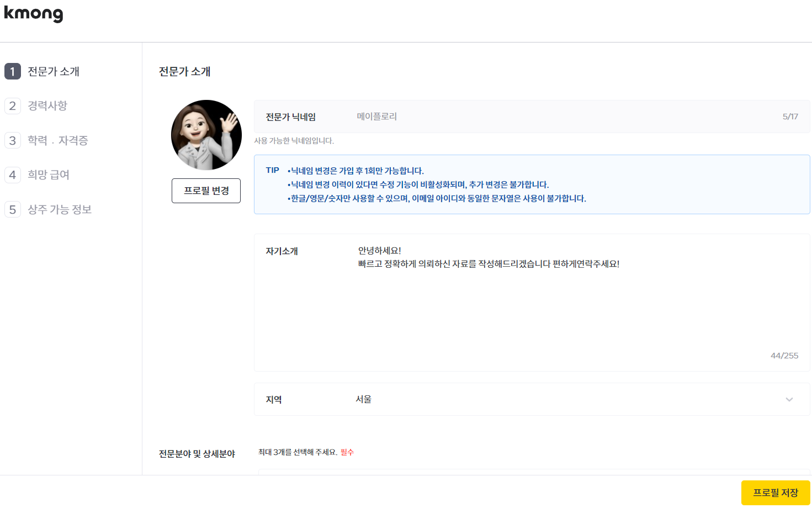812x508 pixels.
Task: Save profile with 프로필 저장 button
Action: click(776, 493)
